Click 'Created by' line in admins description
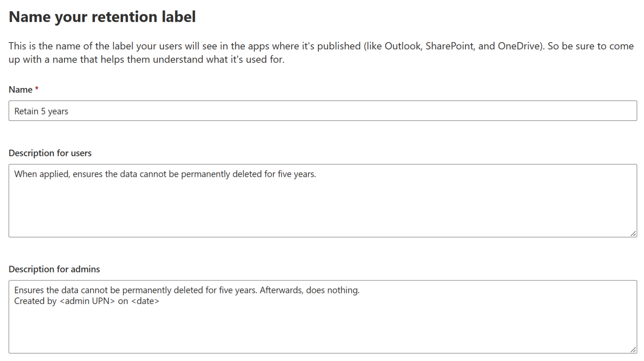This screenshot has width=644, height=361. tap(35, 301)
